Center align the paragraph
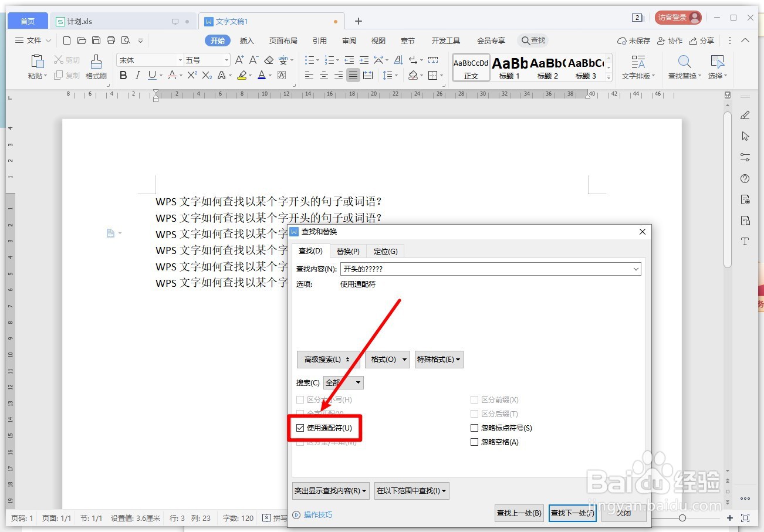 (324, 75)
